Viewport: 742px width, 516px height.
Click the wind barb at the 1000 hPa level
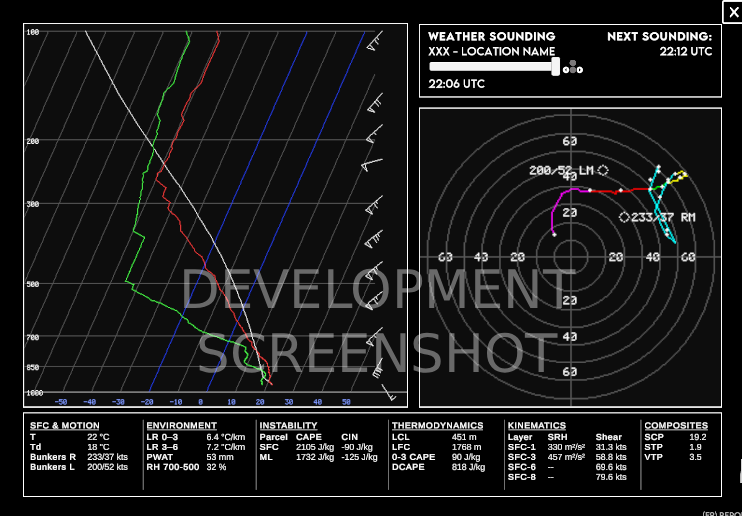click(389, 392)
